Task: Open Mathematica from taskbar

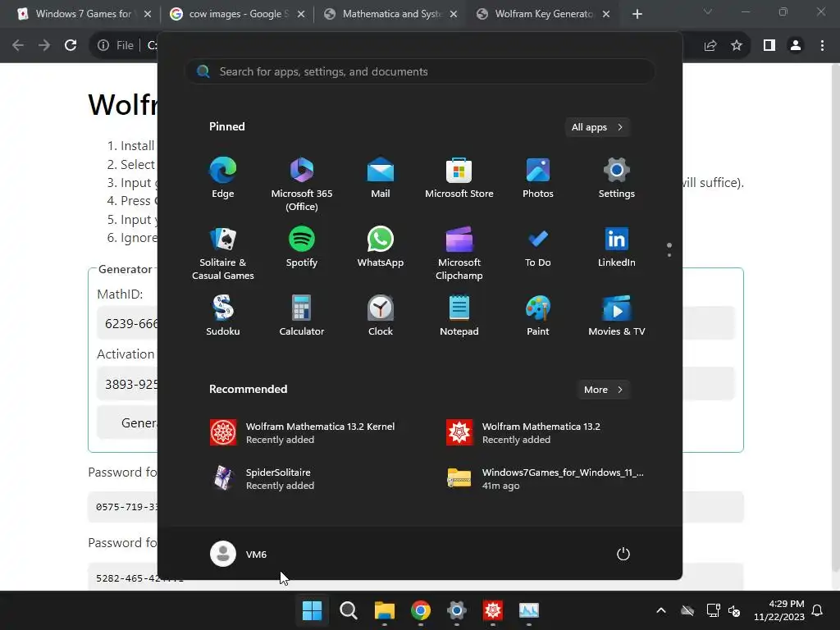Action: click(x=493, y=610)
